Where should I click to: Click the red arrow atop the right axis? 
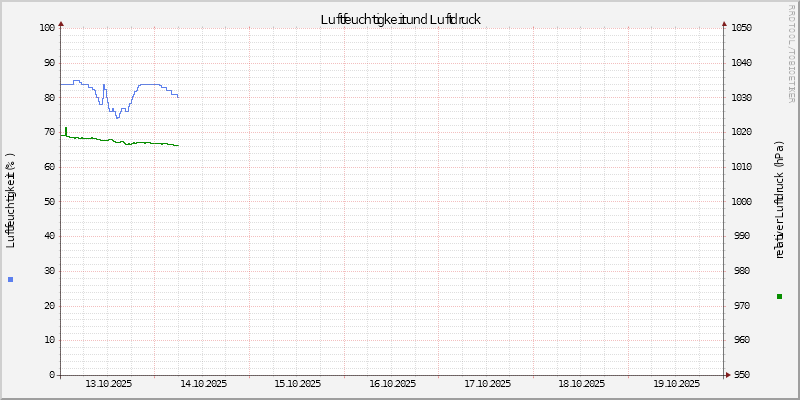pos(724,23)
